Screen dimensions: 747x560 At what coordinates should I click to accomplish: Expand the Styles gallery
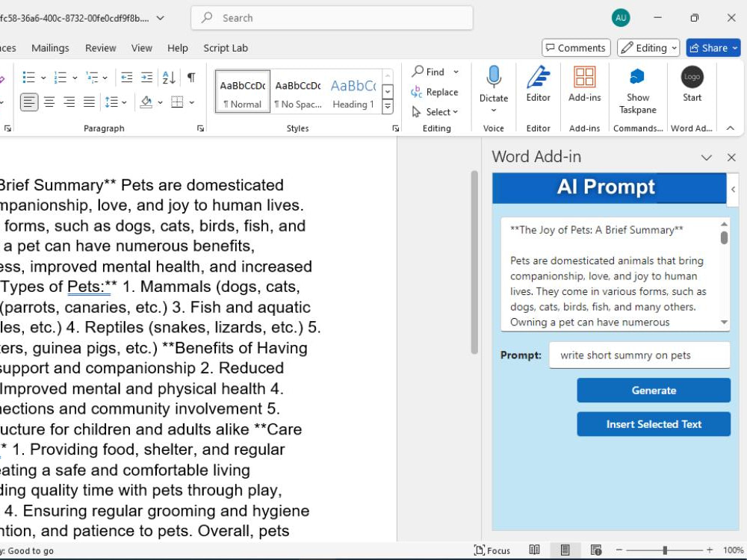click(388, 107)
